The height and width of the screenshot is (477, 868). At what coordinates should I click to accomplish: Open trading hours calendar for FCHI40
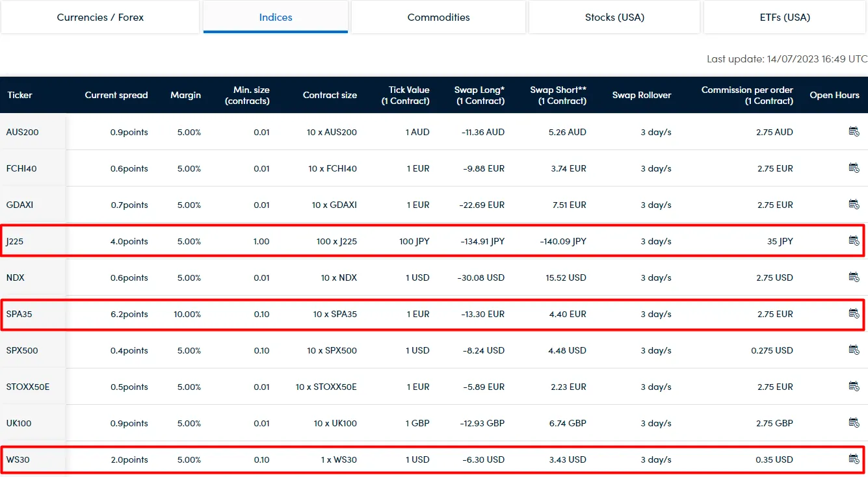[854, 168]
